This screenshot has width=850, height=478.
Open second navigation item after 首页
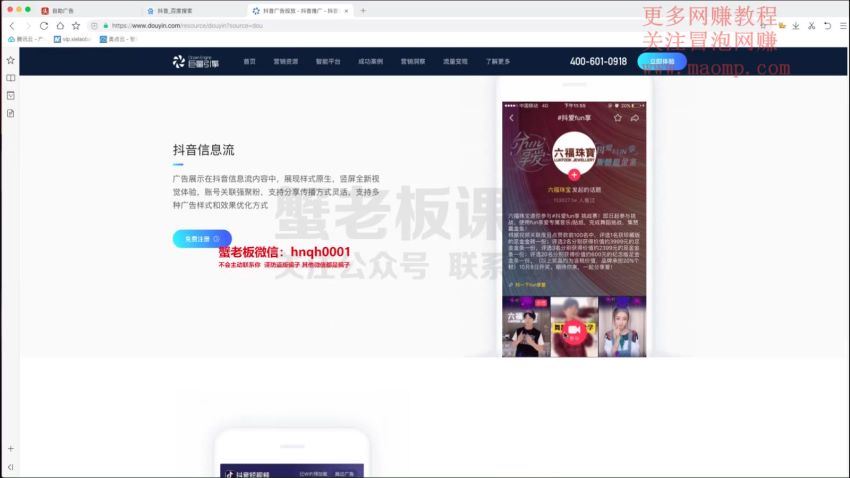pos(286,61)
